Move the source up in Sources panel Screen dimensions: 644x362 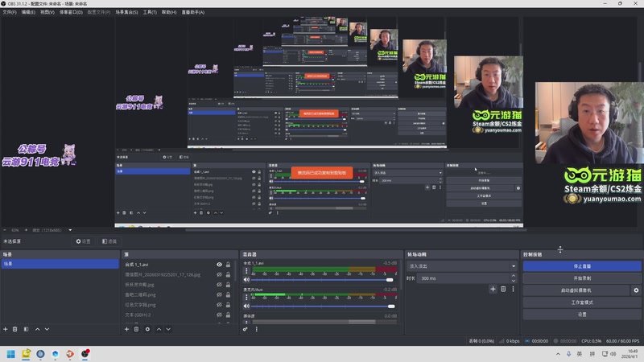[x=159, y=329]
